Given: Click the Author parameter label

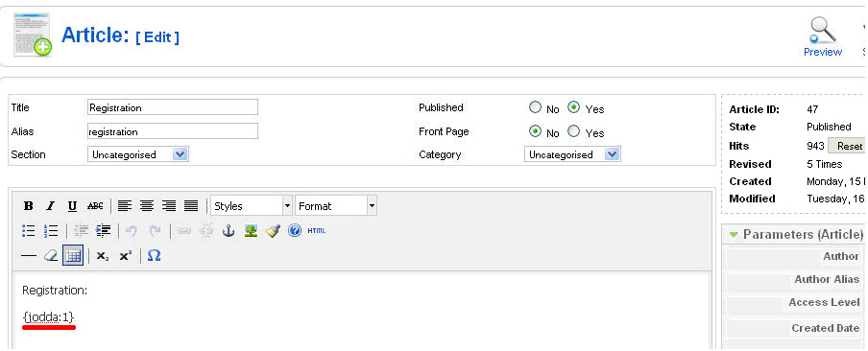Looking at the screenshot, I should [841, 256].
